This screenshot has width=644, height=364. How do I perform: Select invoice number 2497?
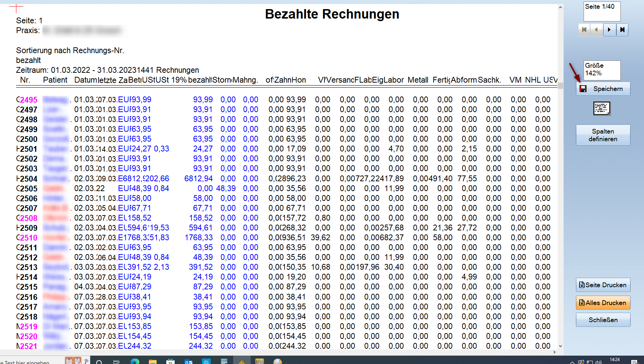28,110
